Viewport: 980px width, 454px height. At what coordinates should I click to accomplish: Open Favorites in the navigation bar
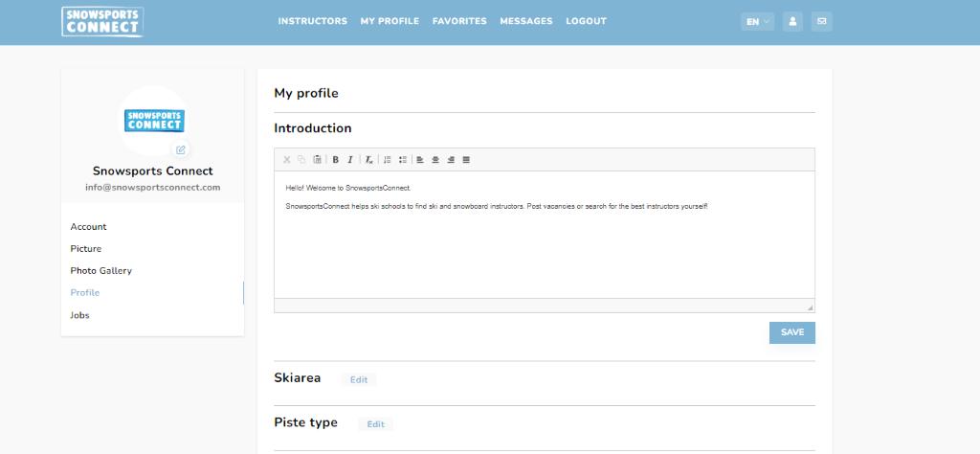click(x=459, y=21)
